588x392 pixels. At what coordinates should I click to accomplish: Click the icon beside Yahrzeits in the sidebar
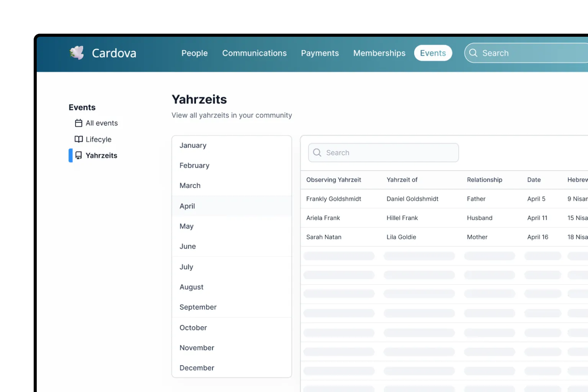coord(78,155)
